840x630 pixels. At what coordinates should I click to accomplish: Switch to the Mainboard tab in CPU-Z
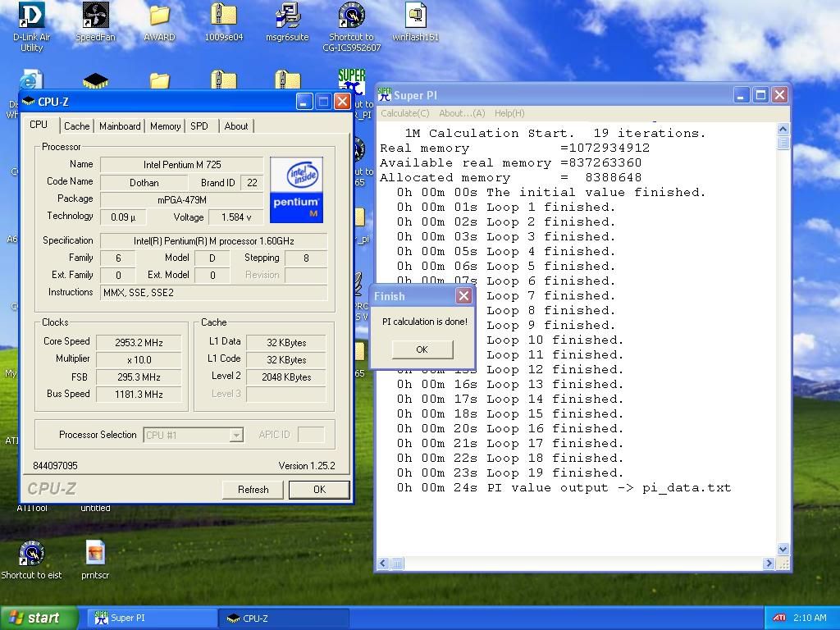click(x=120, y=126)
